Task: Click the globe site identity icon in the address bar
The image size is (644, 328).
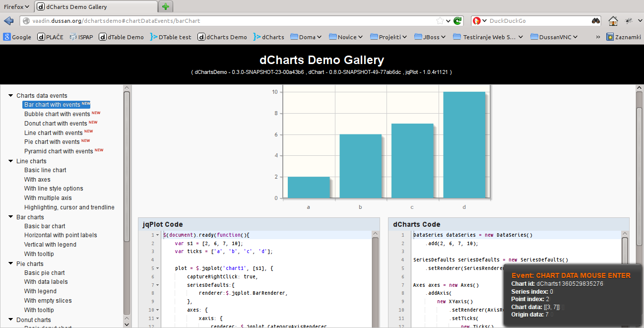Action: pos(26,21)
